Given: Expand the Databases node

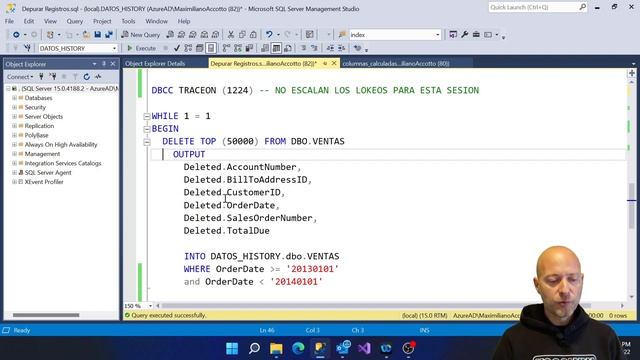Looking at the screenshot, I should [14, 98].
